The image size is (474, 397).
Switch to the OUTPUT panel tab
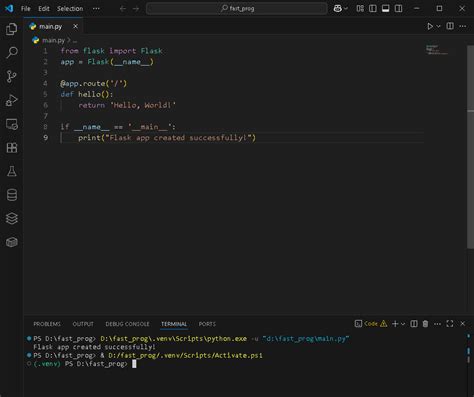pyautogui.click(x=83, y=324)
